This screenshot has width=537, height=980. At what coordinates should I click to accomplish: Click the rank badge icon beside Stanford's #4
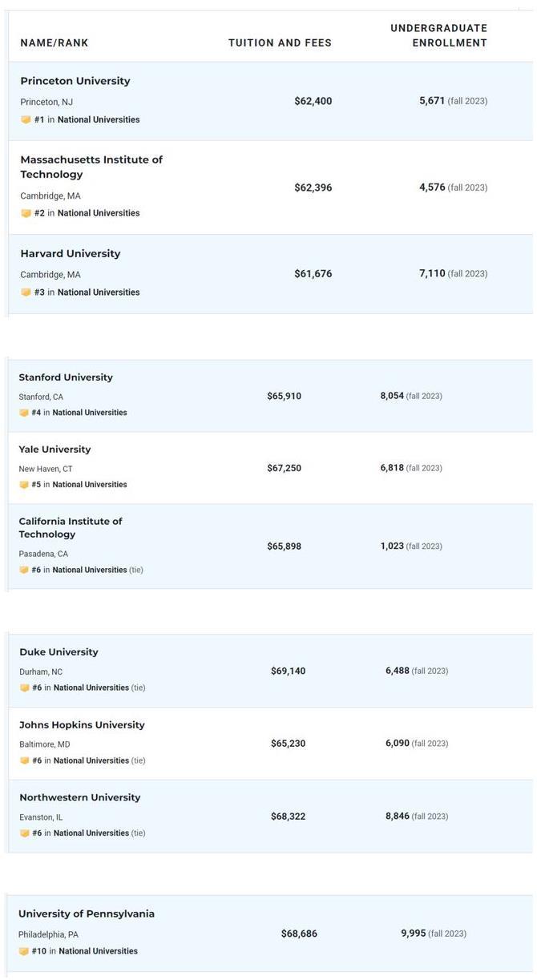tap(24, 413)
